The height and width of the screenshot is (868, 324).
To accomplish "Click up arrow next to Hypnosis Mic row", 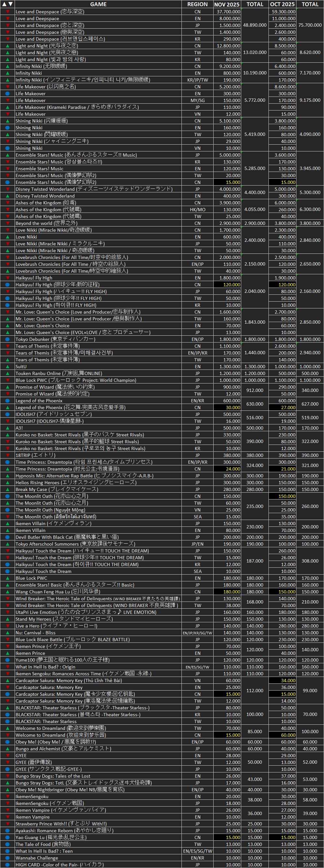I will click(7, 476).
